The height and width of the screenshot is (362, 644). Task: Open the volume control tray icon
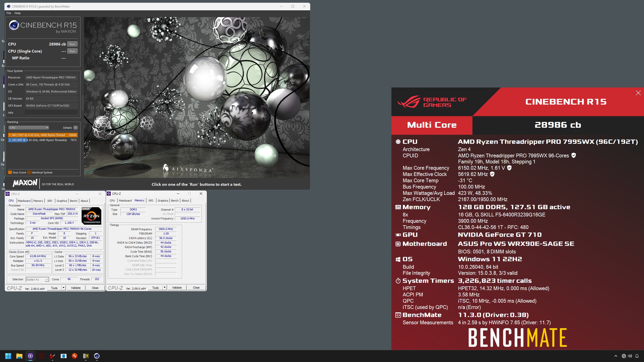click(630, 356)
